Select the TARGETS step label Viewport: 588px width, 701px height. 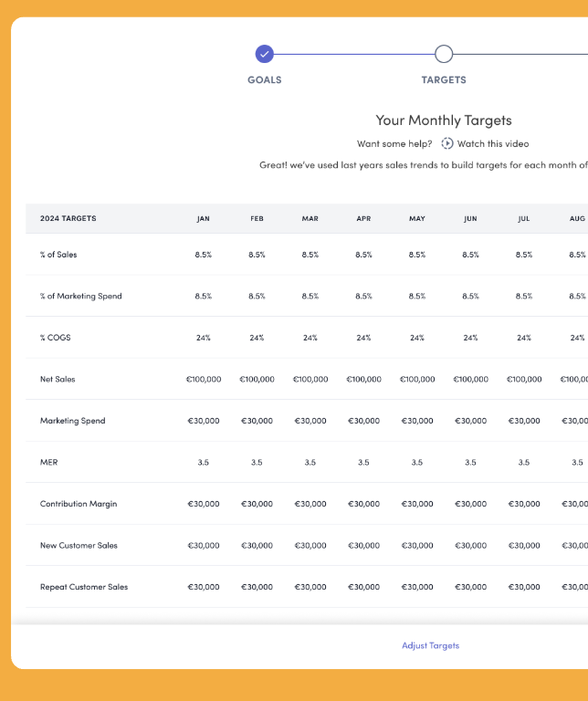444,80
